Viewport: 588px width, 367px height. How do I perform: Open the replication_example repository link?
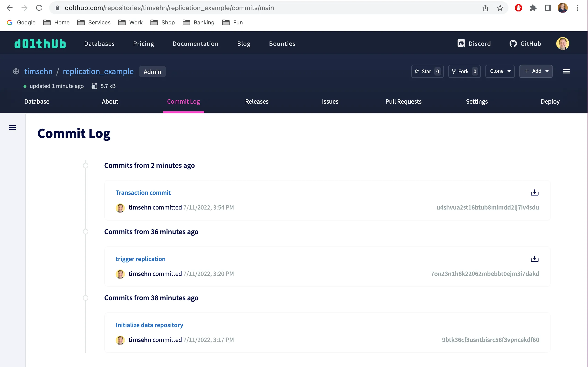pyautogui.click(x=98, y=71)
